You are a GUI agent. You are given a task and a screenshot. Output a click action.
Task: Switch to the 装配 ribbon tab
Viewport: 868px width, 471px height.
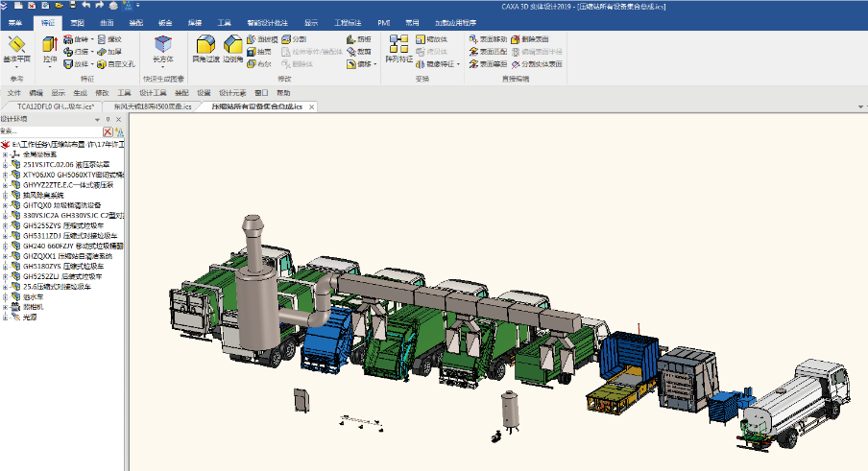click(x=135, y=20)
